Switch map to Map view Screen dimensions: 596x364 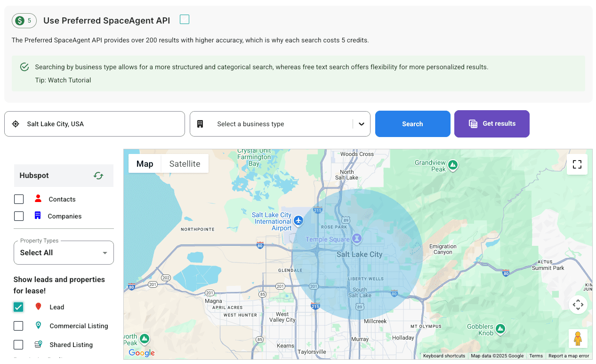145,164
